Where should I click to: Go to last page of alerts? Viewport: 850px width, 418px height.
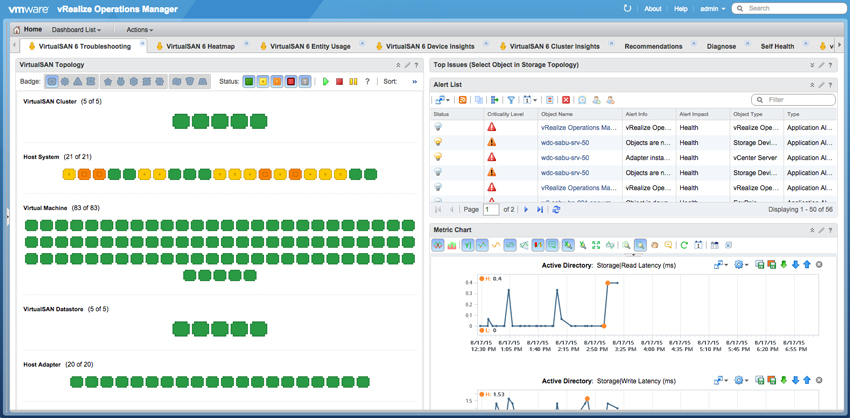click(x=540, y=209)
